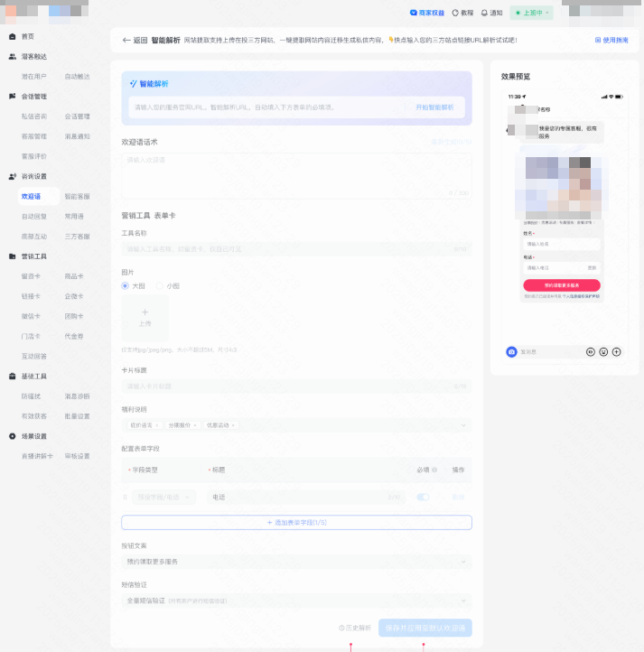Click the emoji icon in preview chat
644x652 pixels.
pyautogui.click(x=603, y=352)
